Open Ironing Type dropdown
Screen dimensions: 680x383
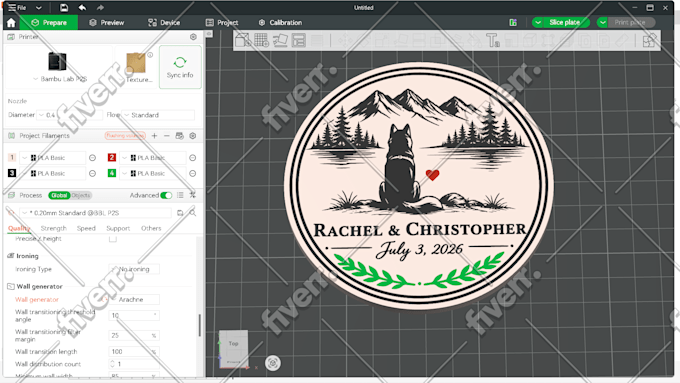(x=134, y=269)
